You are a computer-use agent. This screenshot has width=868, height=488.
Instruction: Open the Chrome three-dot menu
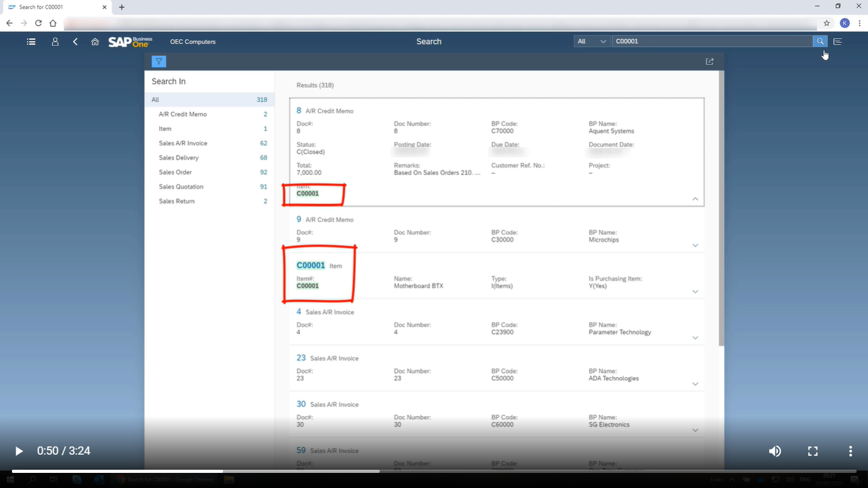point(859,23)
